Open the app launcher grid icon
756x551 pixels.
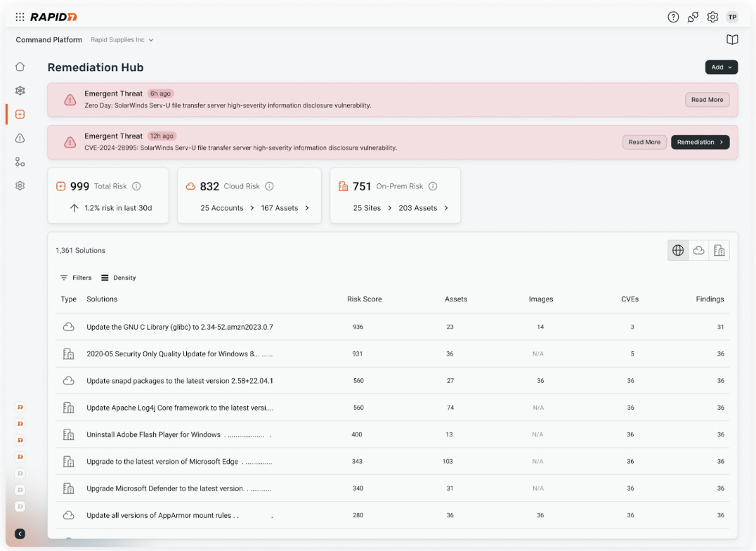[x=20, y=17]
